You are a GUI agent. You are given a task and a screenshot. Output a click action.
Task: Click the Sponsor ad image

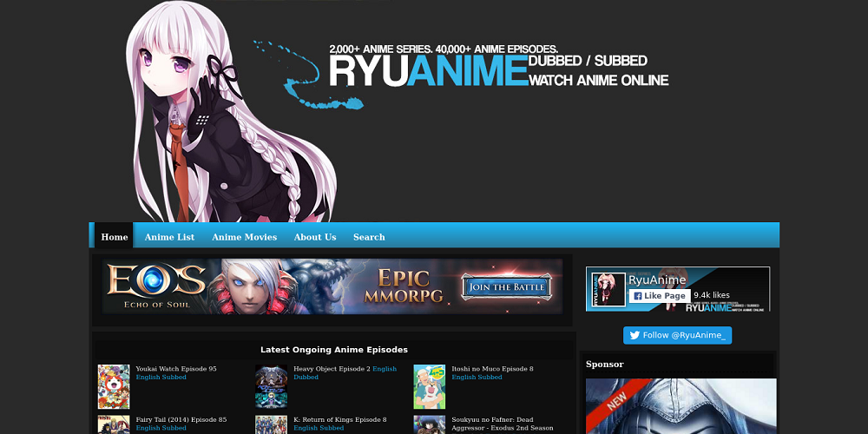point(681,406)
